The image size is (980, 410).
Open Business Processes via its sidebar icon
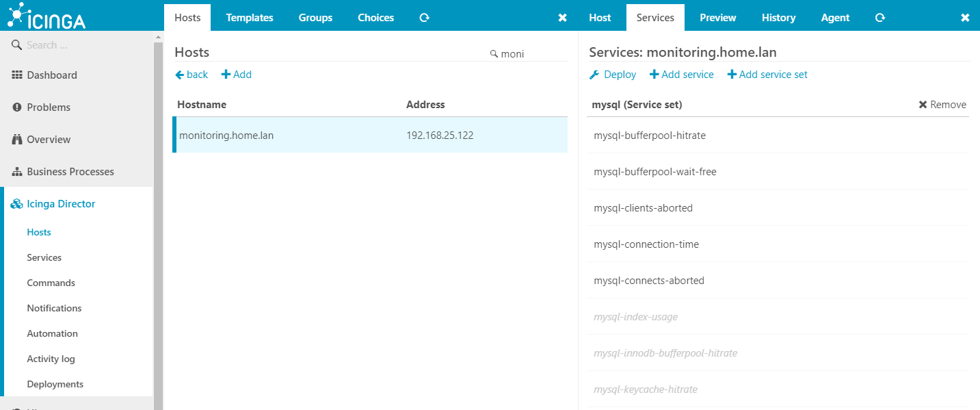pos(16,171)
